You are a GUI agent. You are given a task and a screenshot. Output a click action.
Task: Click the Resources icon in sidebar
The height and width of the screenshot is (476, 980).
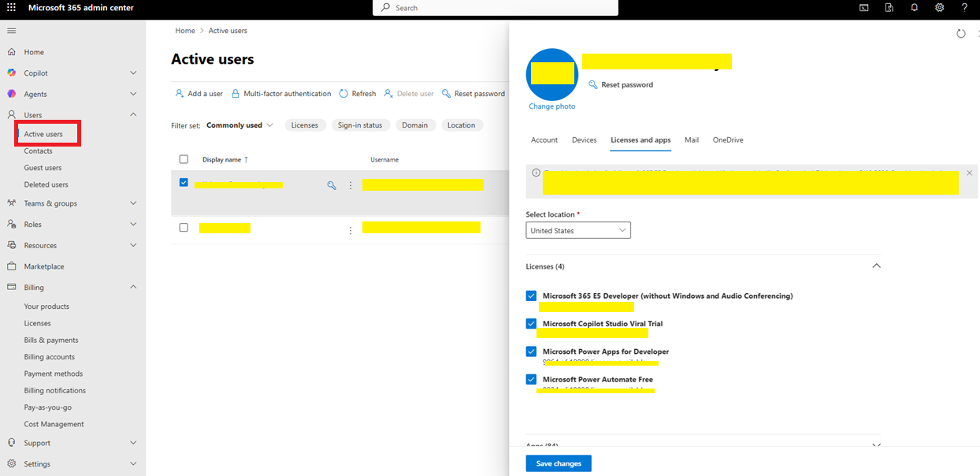tap(11, 245)
